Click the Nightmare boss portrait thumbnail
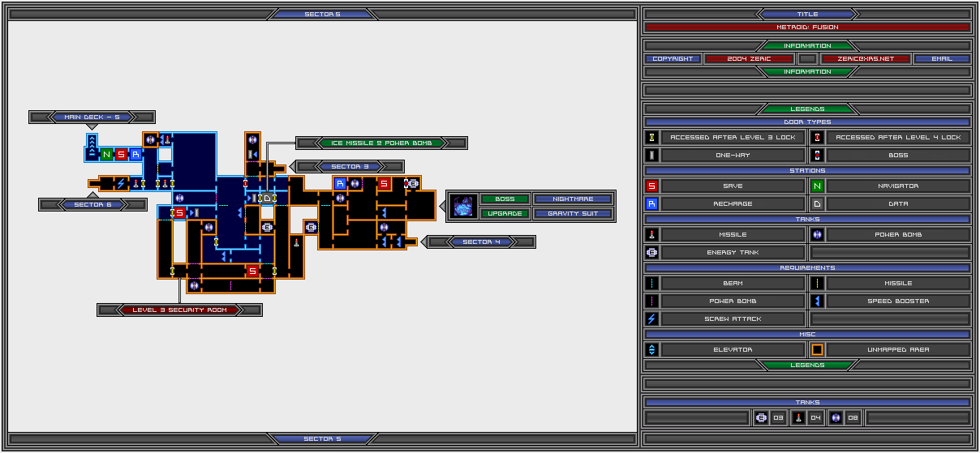The image size is (980, 453). tap(464, 206)
